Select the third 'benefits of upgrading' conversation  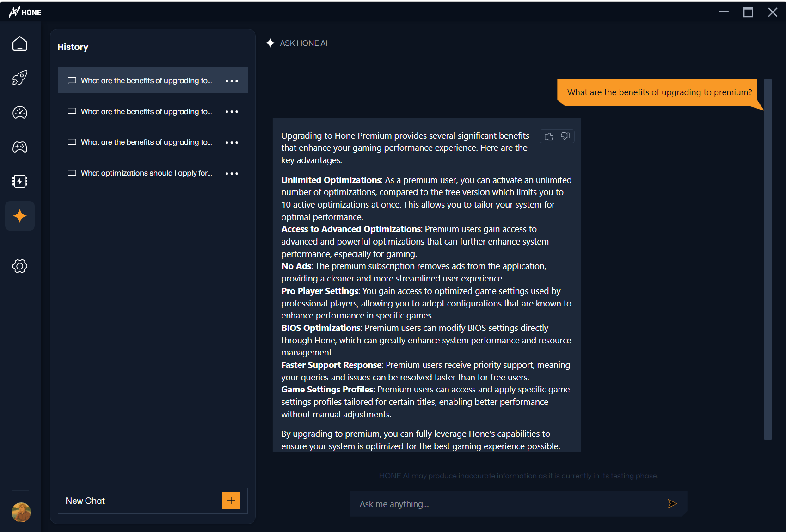point(153,142)
